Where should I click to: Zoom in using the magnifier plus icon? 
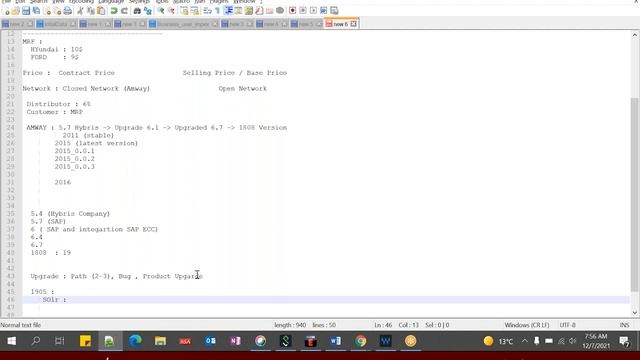coord(161,11)
